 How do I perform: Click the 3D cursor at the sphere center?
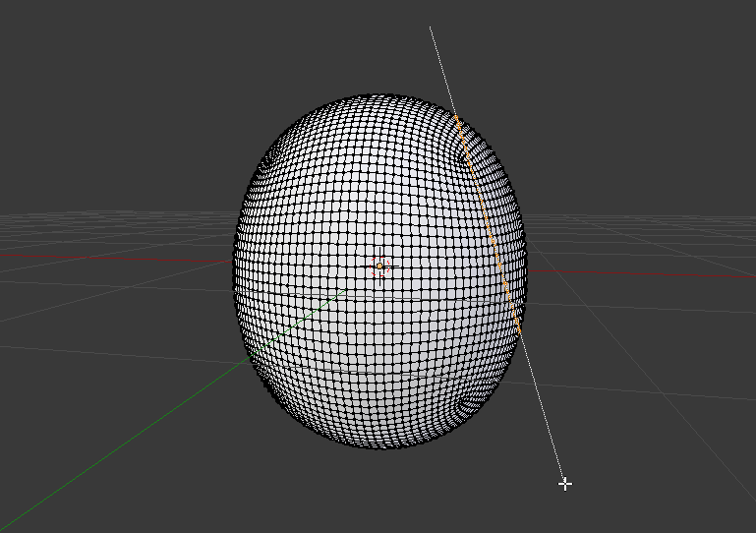click(x=380, y=266)
